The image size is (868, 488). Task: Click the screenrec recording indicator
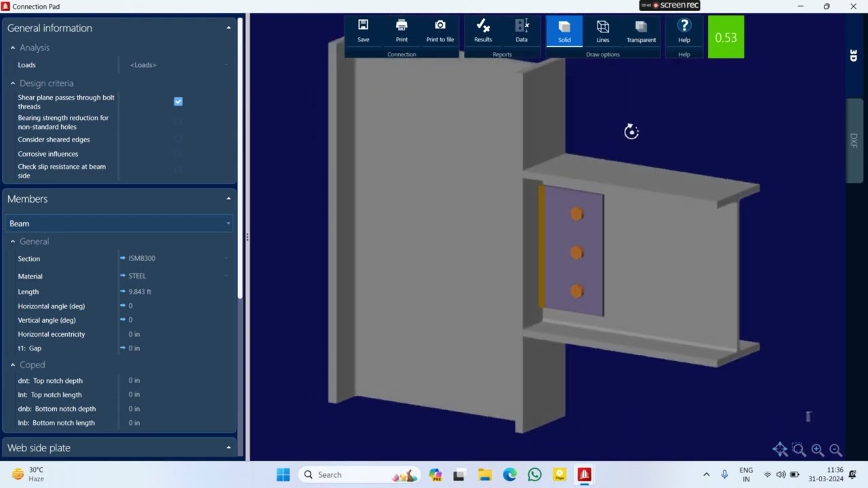point(670,5)
